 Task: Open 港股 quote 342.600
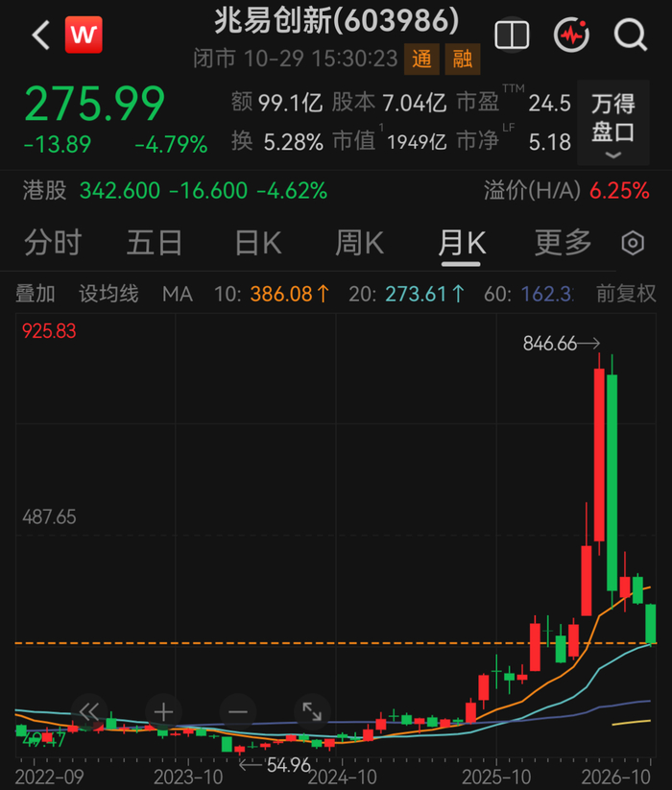120,191
